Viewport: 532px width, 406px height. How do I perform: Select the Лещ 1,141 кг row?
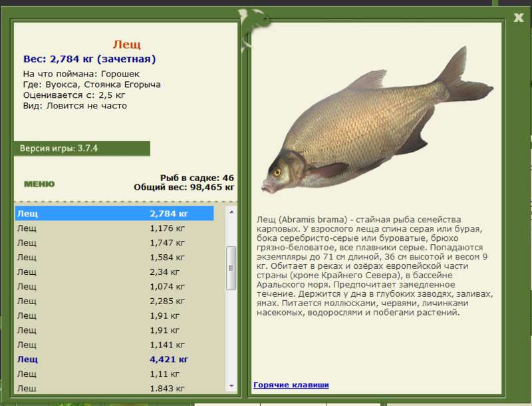click(114, 345)
